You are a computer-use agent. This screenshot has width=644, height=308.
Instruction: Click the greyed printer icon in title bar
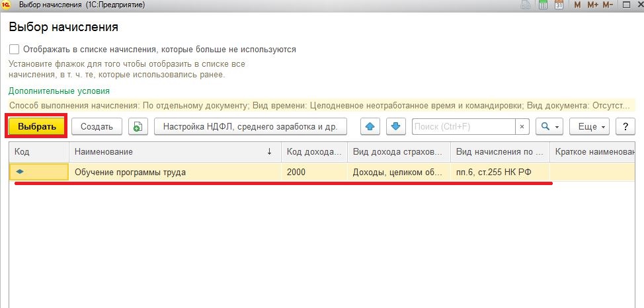click(525, 5)
